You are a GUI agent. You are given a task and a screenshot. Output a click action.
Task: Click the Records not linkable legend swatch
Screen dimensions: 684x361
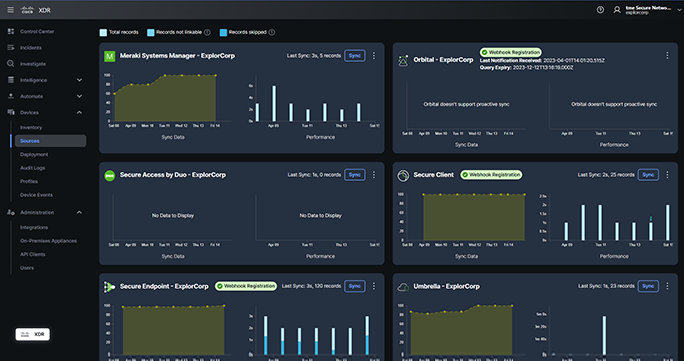point(150,32)
